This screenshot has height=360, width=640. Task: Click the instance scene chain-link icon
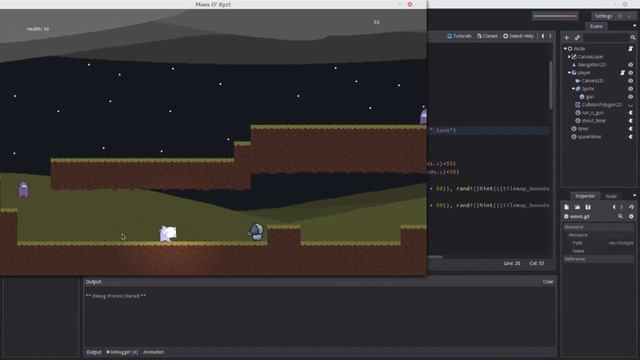pyautogui.click(x=577, y=38)
